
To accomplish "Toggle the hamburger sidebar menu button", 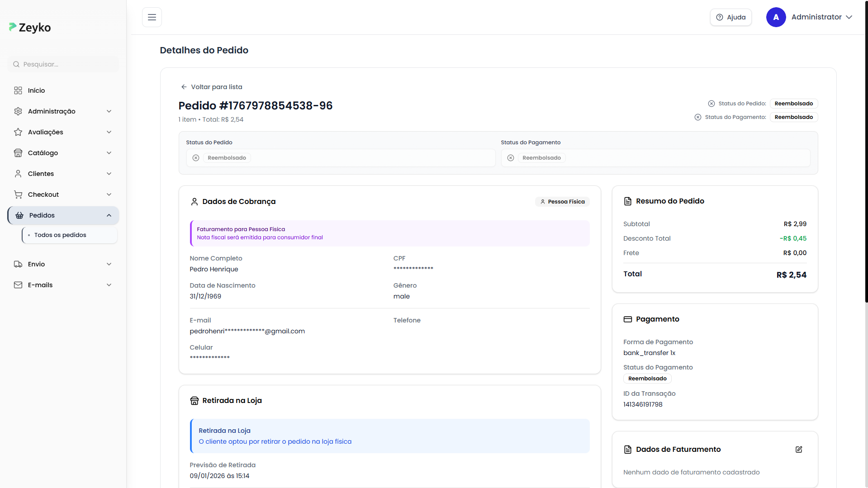I will [x=152, y=17].
